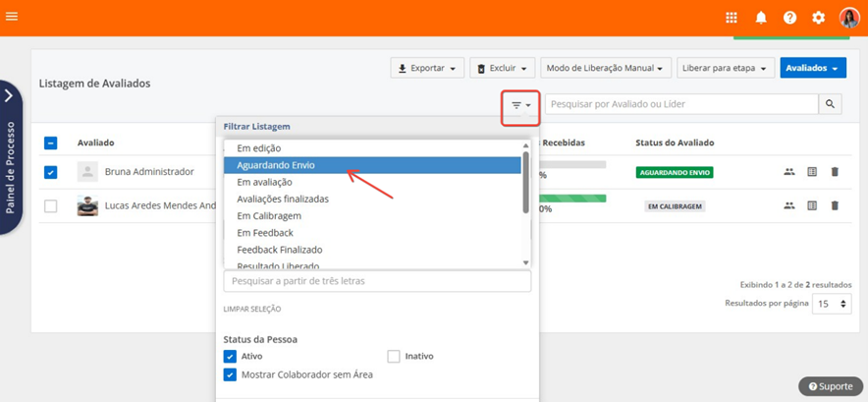The width and height of the screenshot is (868, 402).
Task: Click the Suporte button
Action: (830, 386)
